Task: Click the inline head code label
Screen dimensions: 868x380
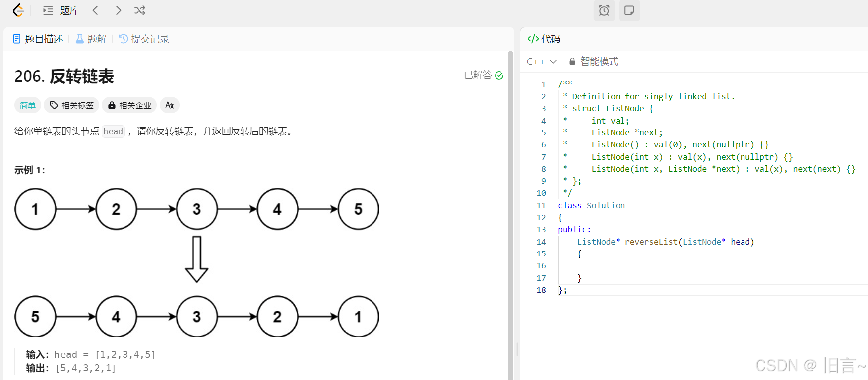Action: 113,131
